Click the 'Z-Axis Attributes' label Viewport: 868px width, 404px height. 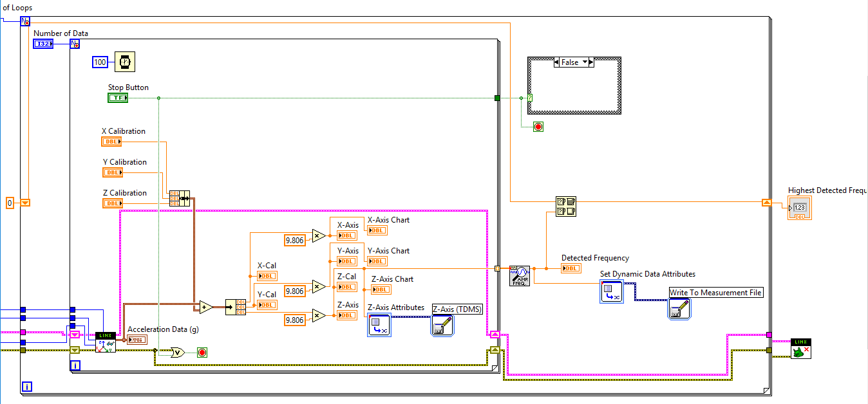point(396,308)
